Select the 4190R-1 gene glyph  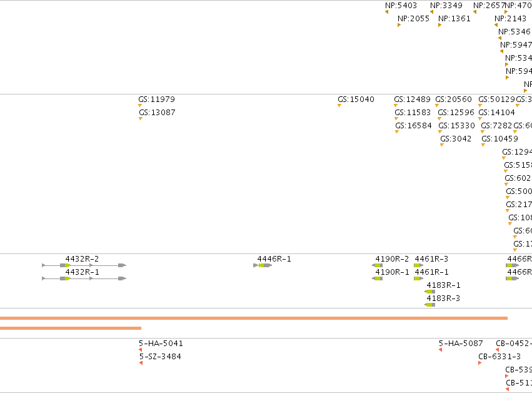pos(378,278)
